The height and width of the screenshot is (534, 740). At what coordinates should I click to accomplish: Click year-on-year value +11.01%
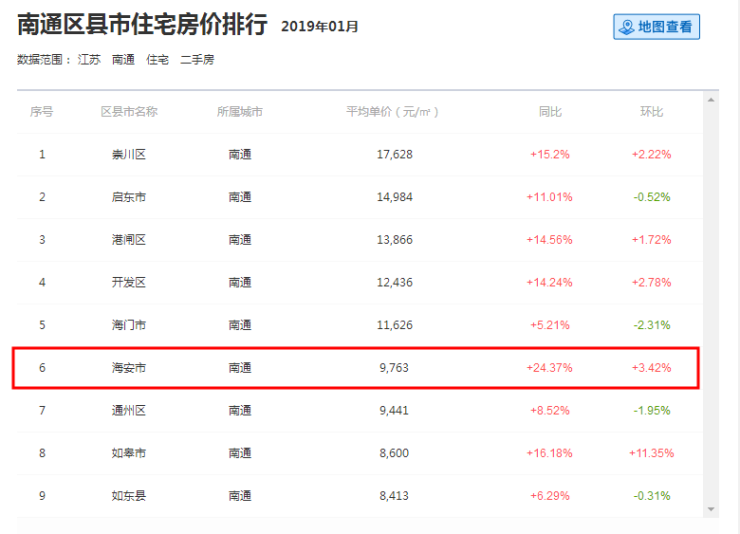tap(550, 197)
